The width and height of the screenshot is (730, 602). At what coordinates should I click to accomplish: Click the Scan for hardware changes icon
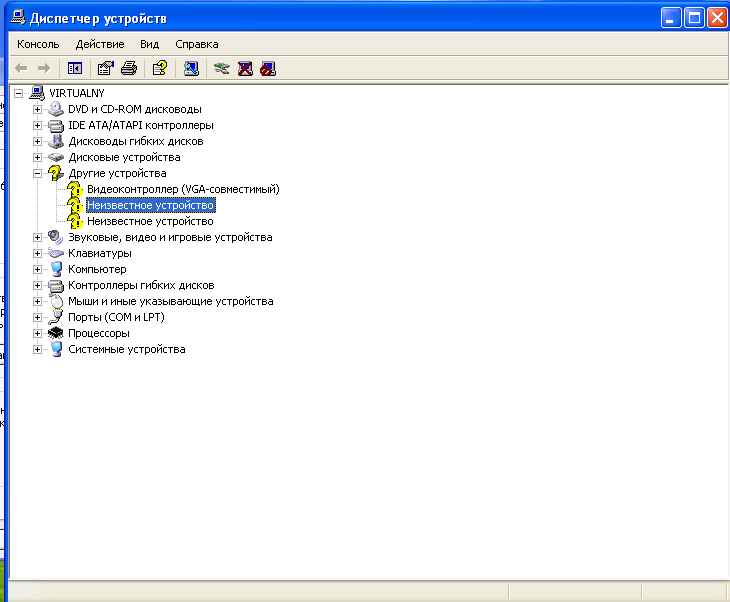191,68
